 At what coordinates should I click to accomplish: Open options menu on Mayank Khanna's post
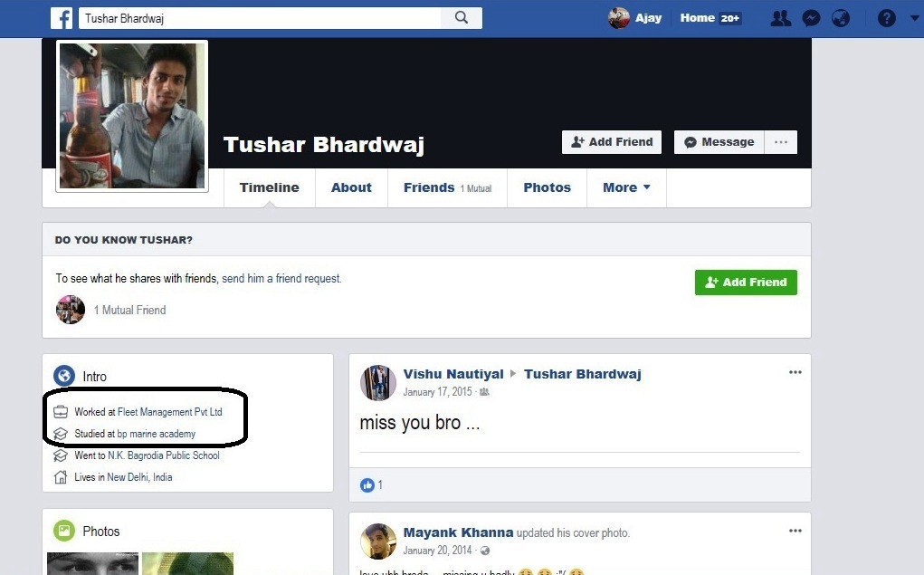coord(795,531)
